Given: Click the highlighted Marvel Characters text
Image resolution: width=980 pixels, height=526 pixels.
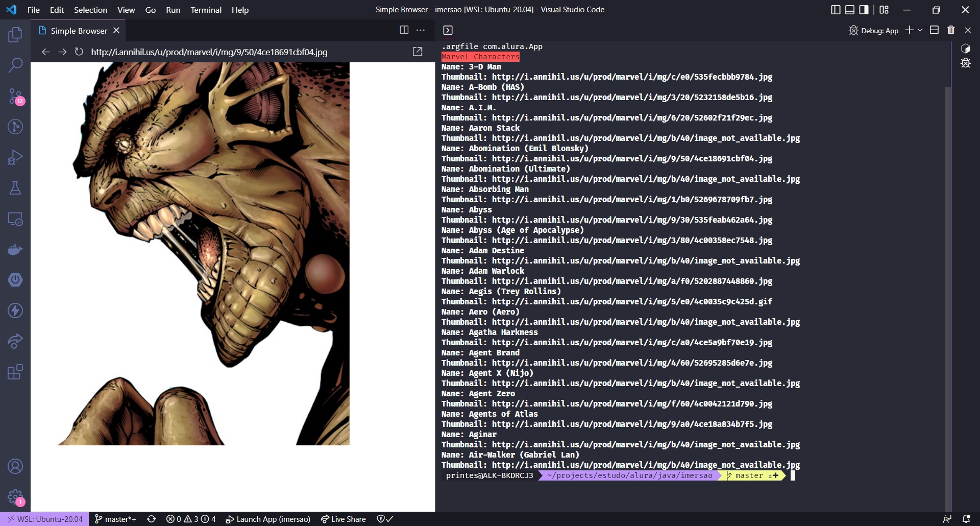Looking at the screenshot, I should [480, 57].
